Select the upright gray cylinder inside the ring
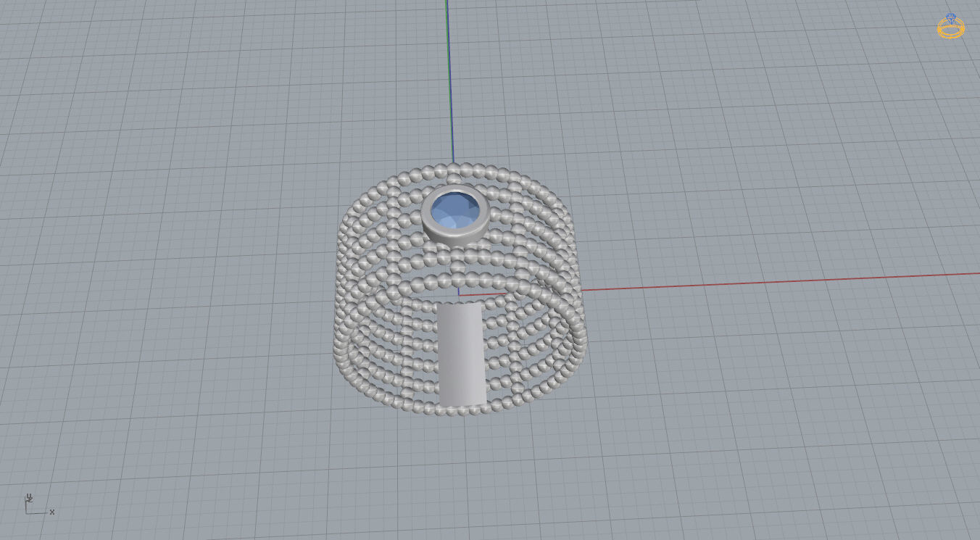Screen dimensions: 980x540 click(461, 354)
